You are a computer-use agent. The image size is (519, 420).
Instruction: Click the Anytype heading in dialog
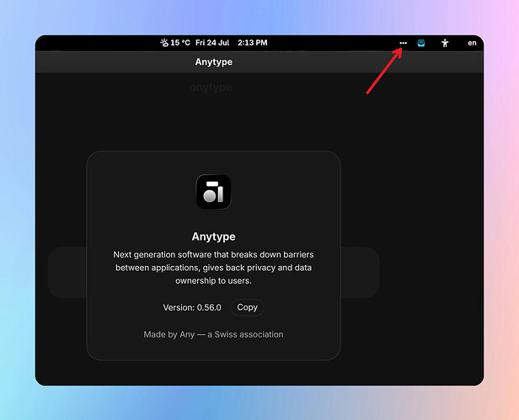[x=213, y=237]
